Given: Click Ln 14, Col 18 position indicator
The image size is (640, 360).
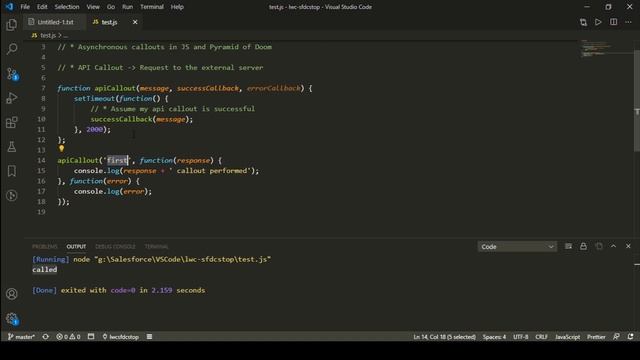Looking at the screenshot, I should click(x=444, y=337).
